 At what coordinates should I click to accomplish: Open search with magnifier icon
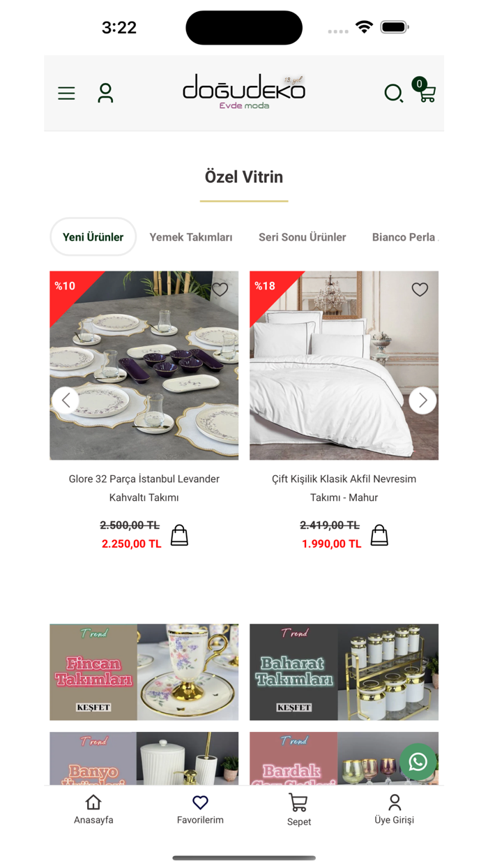394,93
